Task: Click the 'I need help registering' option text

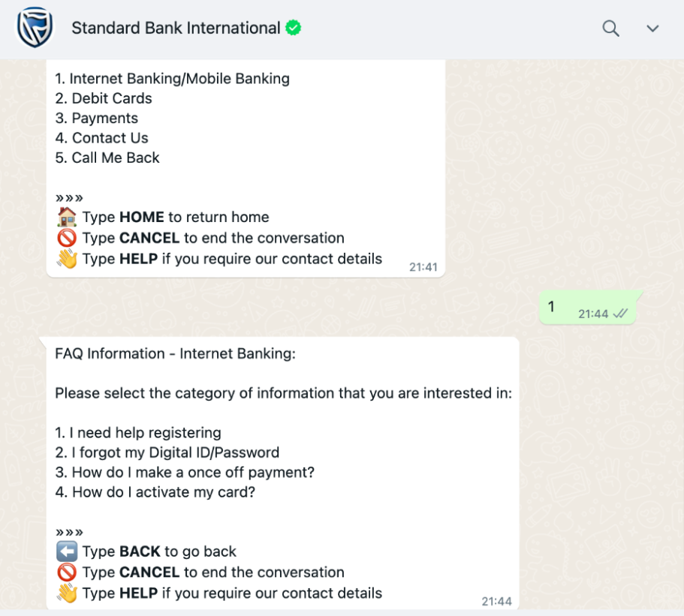Action: (138, 432)
